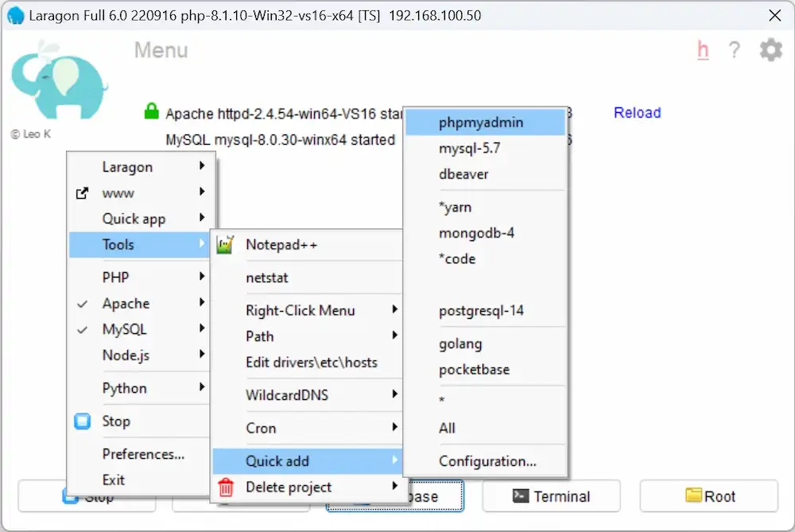Expand the Path submenu arrow
This screenshot has width=795, height=532.
pos(394,335)
